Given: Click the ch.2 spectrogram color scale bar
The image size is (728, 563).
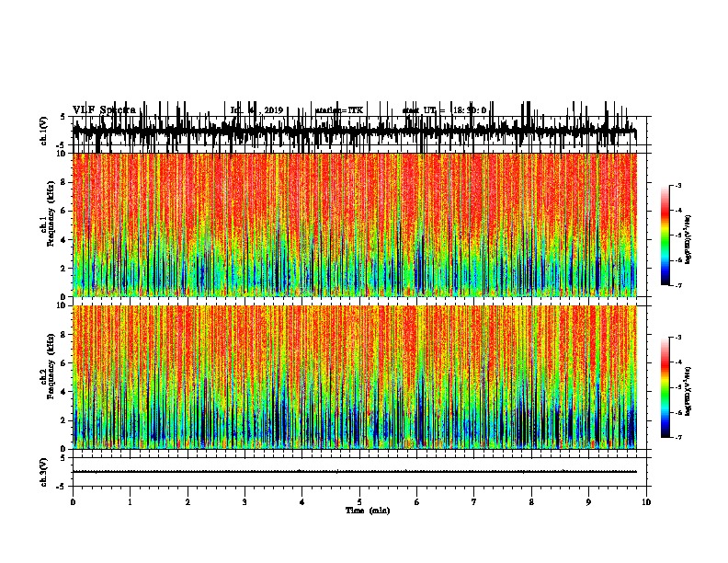Looking at the screenshot, I should point(665,387).
